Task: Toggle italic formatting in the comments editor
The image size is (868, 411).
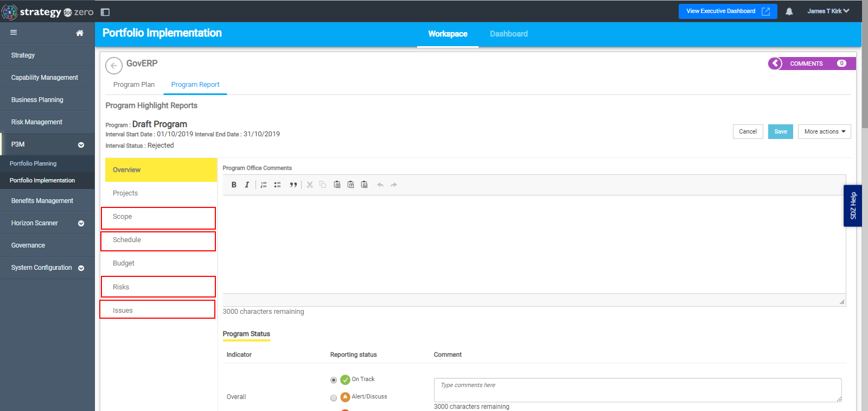Action: point(247,185)
